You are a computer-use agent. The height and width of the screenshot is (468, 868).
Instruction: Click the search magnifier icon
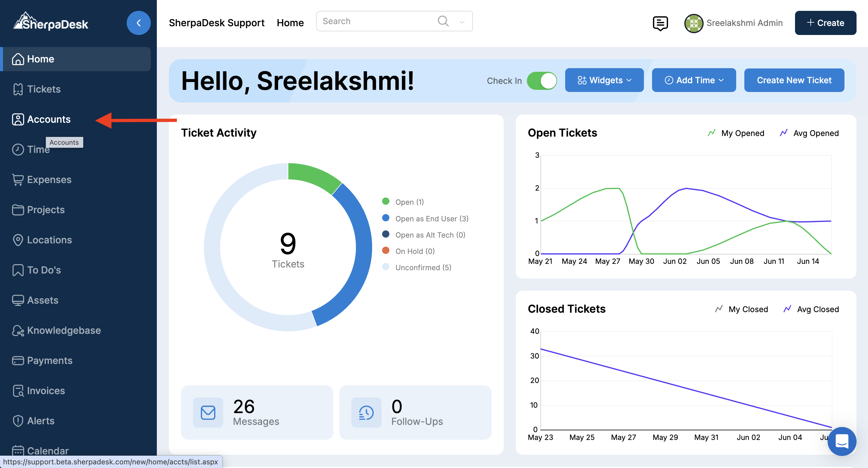pos(443,21)
